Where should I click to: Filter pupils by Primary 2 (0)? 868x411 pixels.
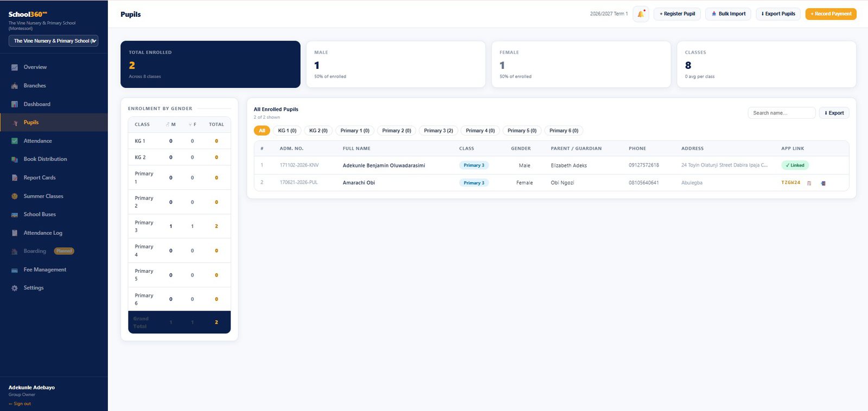click(397, 131)
